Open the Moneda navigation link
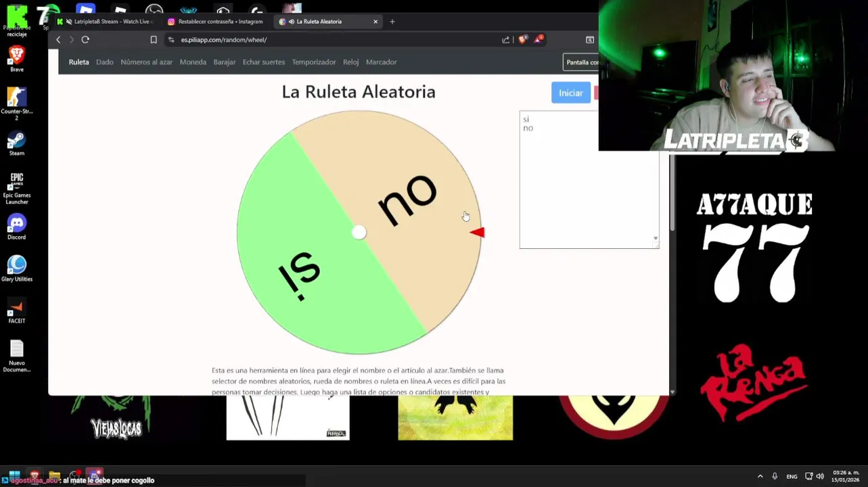The image size is (868, 487). 193,62
